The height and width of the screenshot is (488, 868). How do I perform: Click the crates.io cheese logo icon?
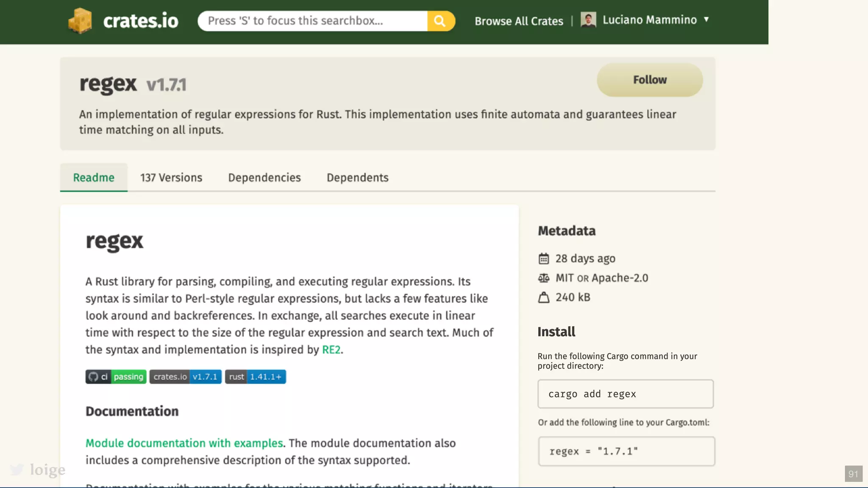point(80,20)
